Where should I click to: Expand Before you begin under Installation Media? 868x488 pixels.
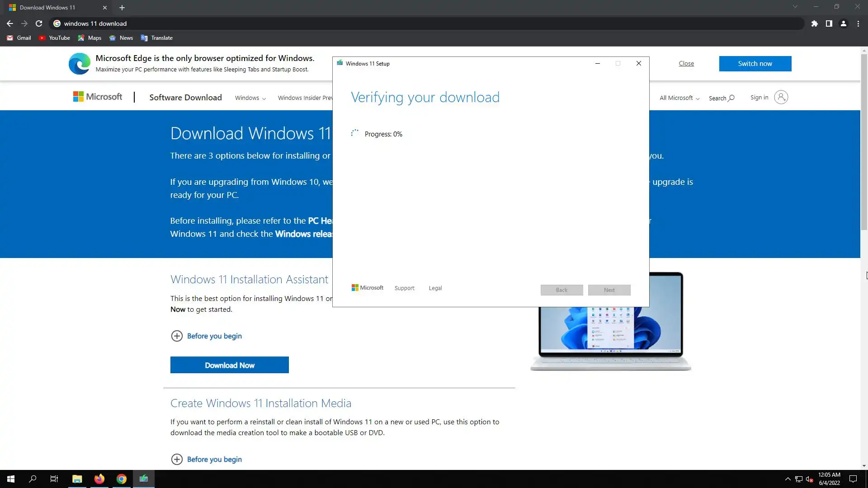coord(177,459)
